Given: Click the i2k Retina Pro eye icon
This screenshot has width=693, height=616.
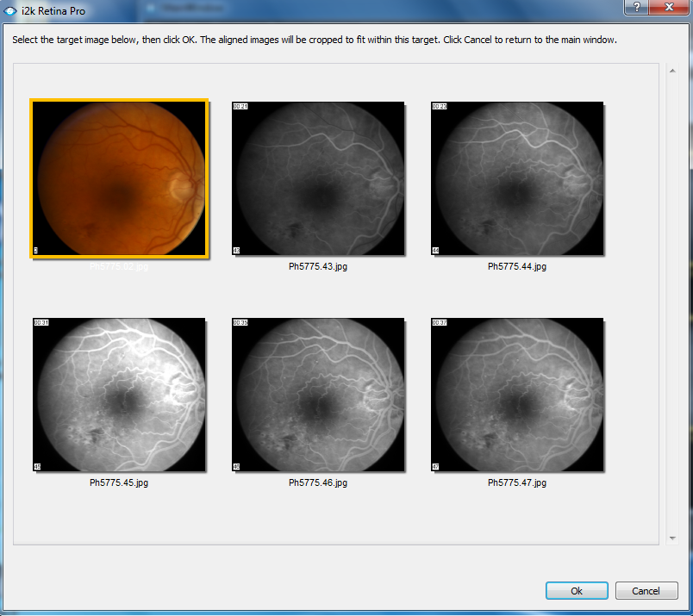Looking at the screenshot, I should [9, 11].
